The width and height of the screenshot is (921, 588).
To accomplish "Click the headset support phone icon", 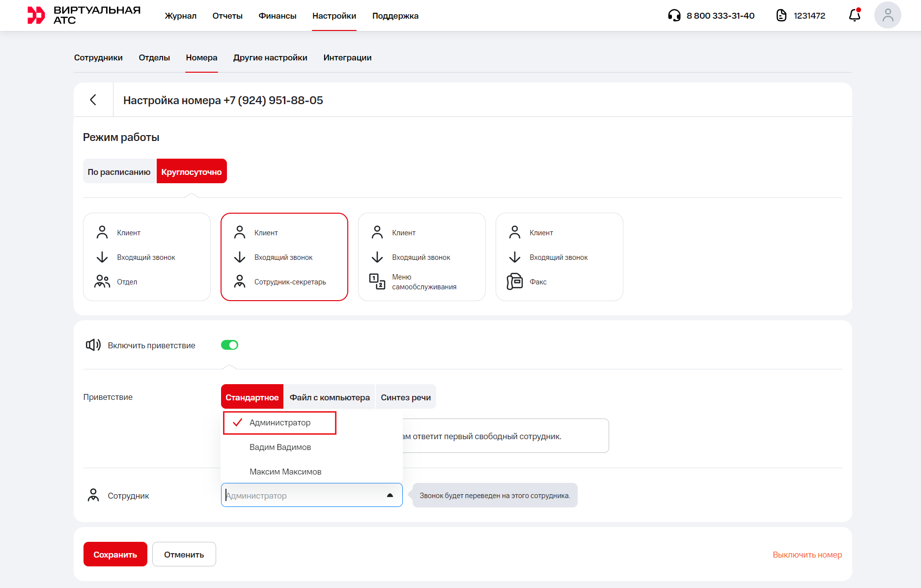I will point(674,16).
